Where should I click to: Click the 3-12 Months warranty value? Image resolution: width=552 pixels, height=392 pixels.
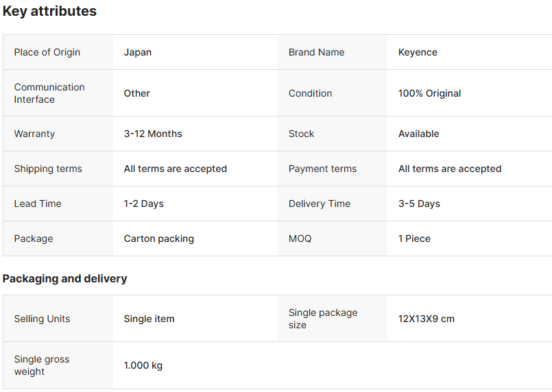[x=153, y=134]
